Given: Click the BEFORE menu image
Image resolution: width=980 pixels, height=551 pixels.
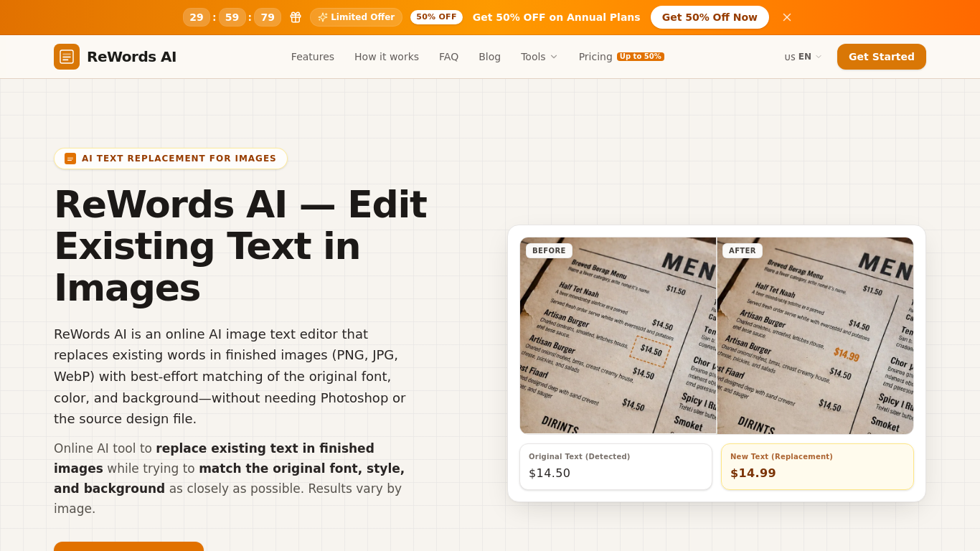Looking at the screenshot, I should click(618, 336).
